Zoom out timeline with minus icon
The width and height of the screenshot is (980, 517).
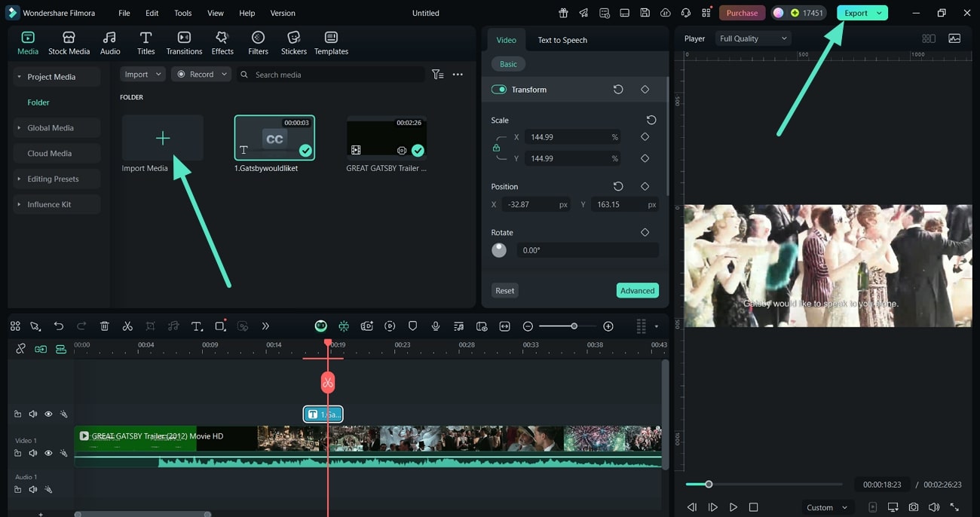click(528, 326)
